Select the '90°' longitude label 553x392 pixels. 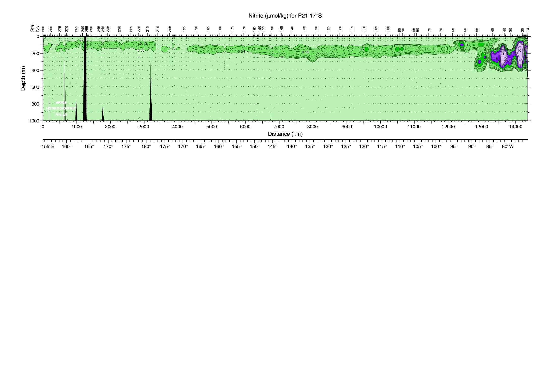coord(472,147)
